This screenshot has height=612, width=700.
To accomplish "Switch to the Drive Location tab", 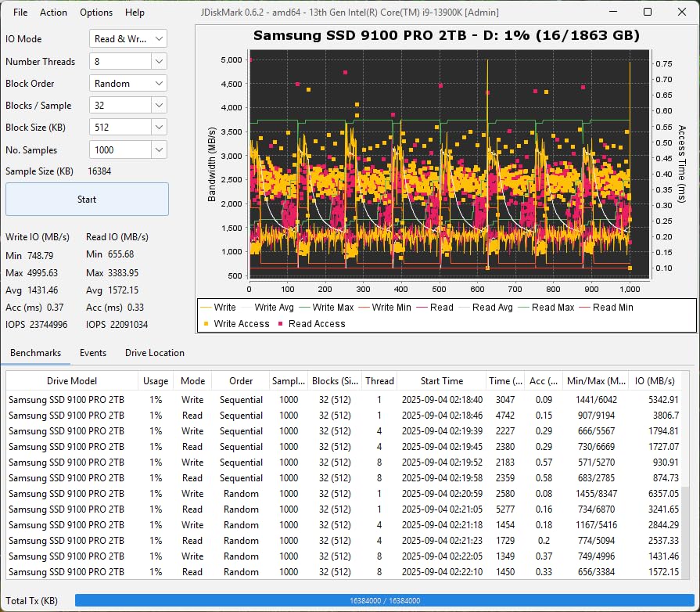I will (154, 353).
